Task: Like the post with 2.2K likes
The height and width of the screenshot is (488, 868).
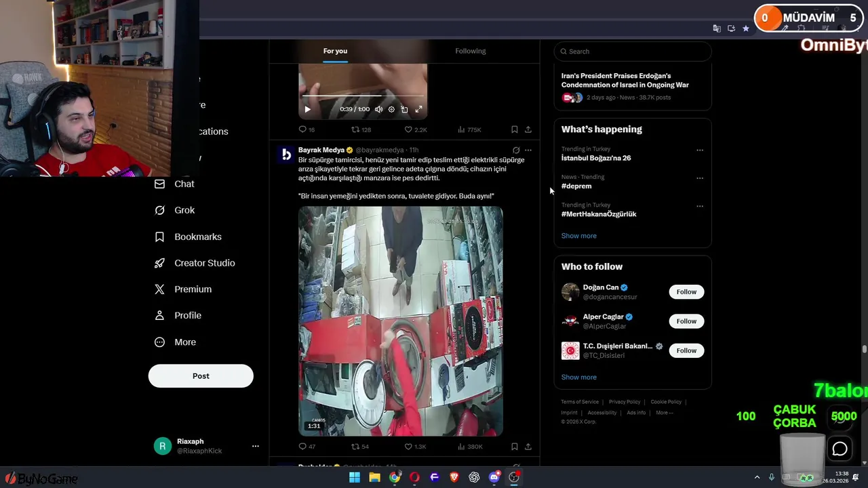Action: 416,129
